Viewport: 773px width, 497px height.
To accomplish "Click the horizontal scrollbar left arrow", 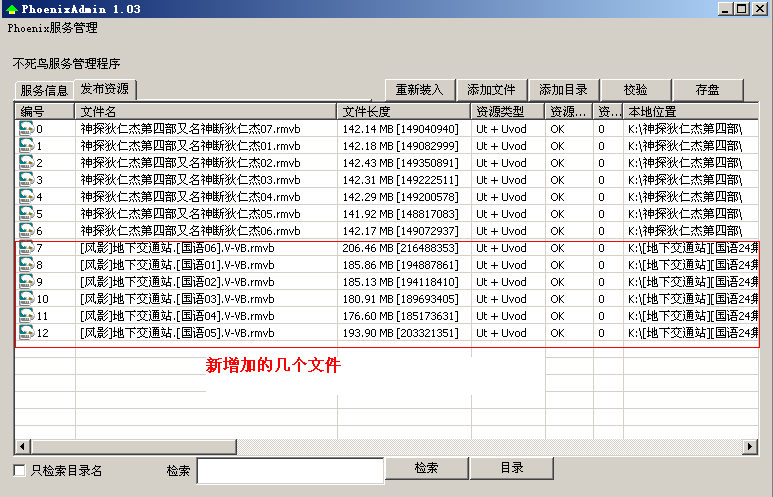I will pyautogui.click(x=22, y=447).
